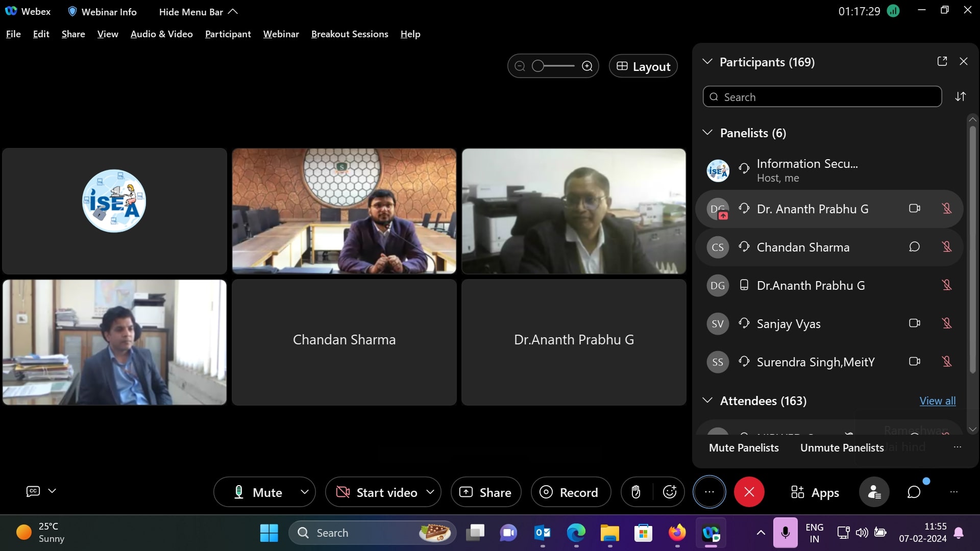Screen dimensions: 980x551
Task: Open the Mute audio options arrow
Action: (x=305, y=492)
